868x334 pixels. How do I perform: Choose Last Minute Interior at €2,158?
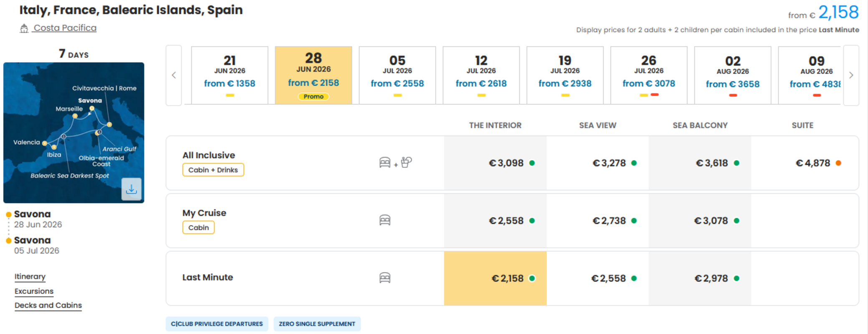pyautogui.click(x=495, y=278)
